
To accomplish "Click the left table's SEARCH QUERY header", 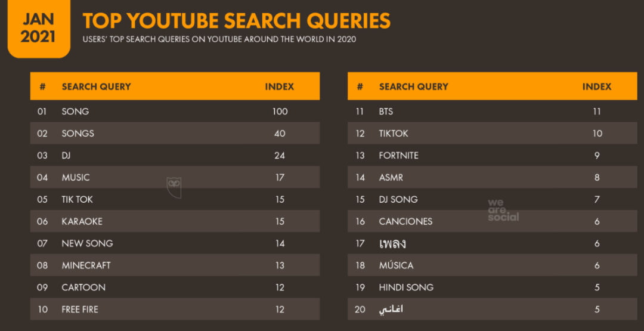I will (x=96, y=86).
